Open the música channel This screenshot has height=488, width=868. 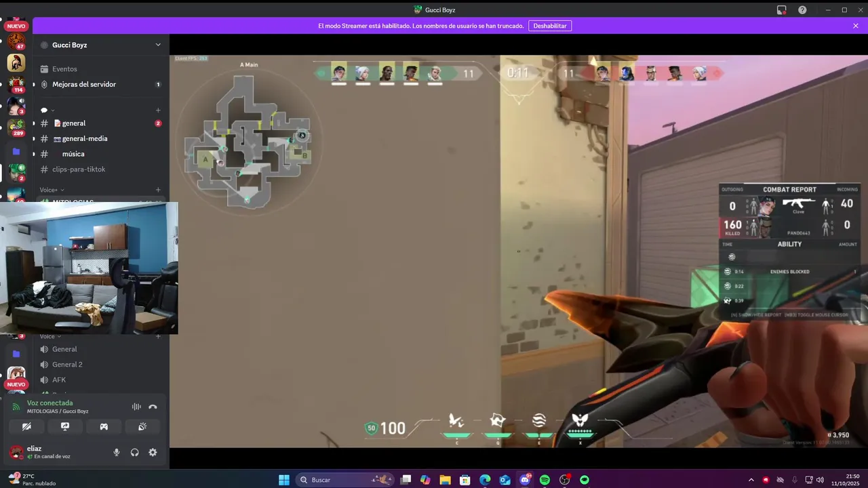pyautogui.click(x=101, y=154)
